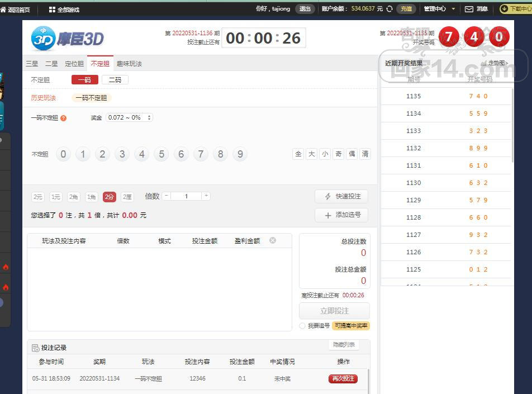Click the 返回首页 home icon
Viewport: 532px width, 394px height.
click(x=3, y=10)
